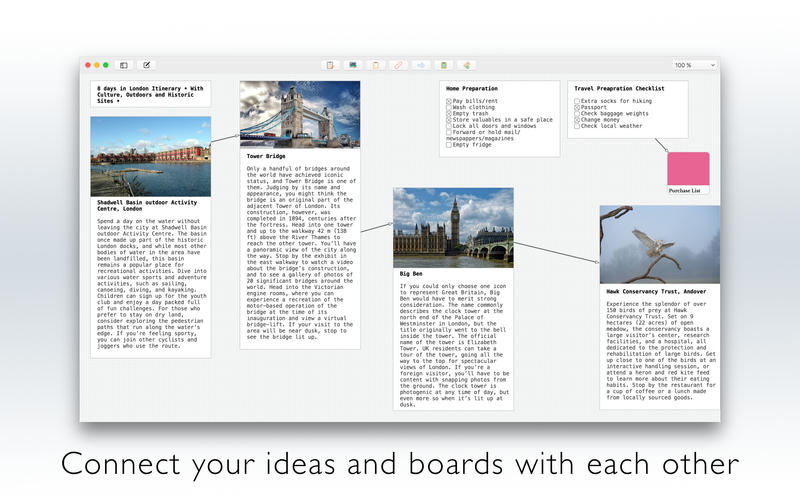Toggle the sidebar panel icon

tap(124, 65)
